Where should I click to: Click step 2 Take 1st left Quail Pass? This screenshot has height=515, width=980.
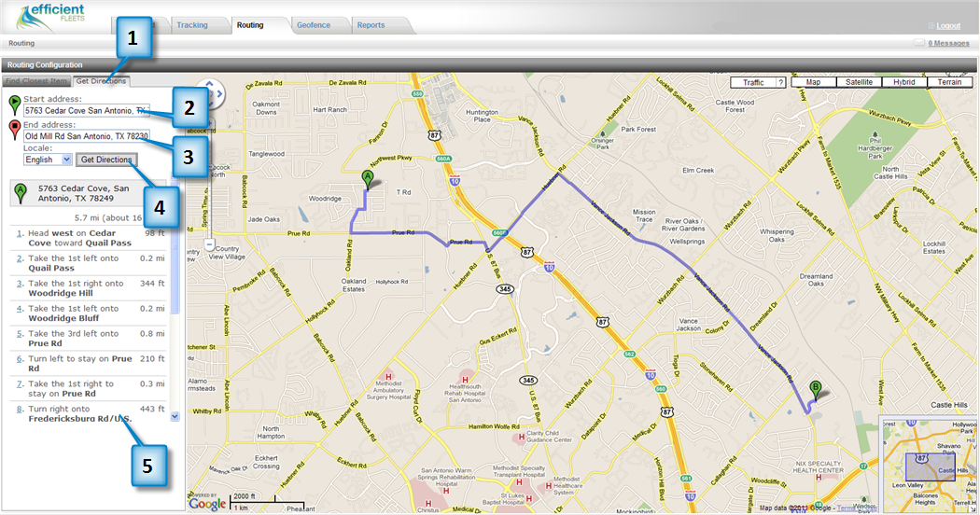[x=88, y=263]
